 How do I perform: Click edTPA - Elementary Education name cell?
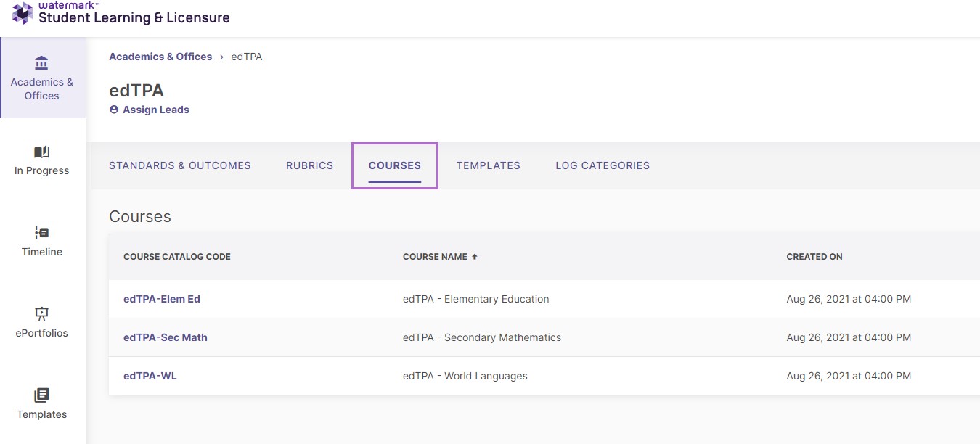point(476,299)
